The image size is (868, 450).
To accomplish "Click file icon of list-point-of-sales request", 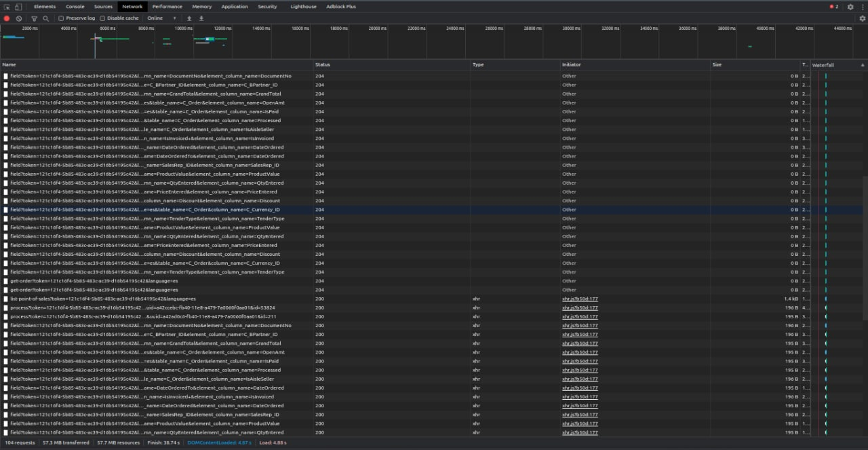I will pos(6,299).
